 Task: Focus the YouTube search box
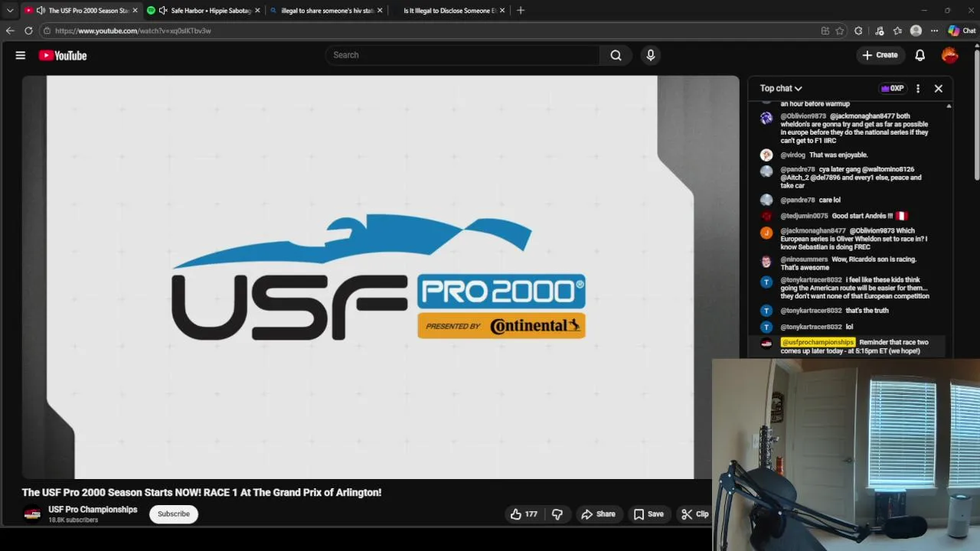(463, 55)
